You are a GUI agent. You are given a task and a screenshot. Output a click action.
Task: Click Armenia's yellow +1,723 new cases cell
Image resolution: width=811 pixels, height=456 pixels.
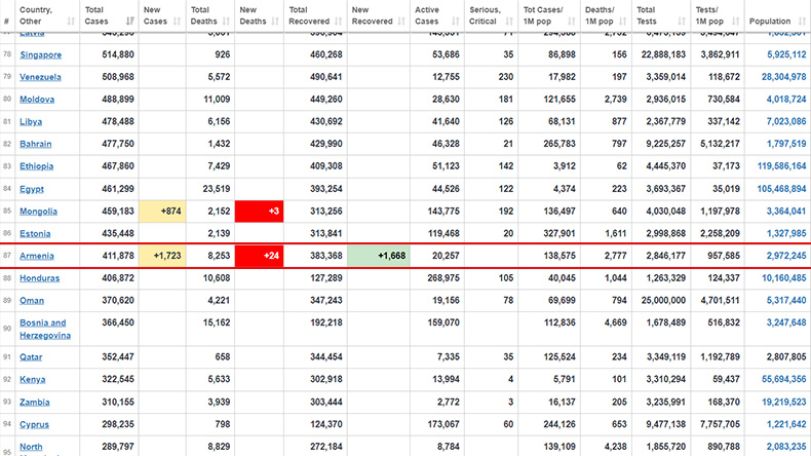pyautogui.click(x=162, y=256)
